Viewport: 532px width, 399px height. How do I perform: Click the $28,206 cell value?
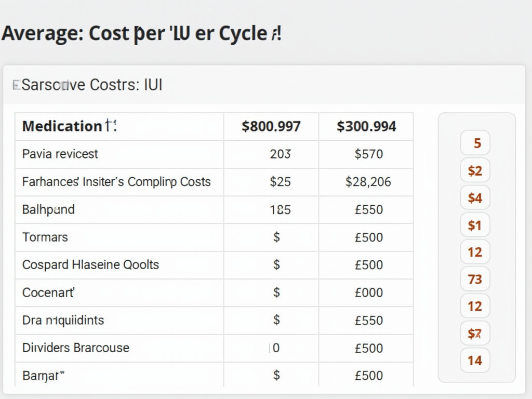click(x=368, y=182)
